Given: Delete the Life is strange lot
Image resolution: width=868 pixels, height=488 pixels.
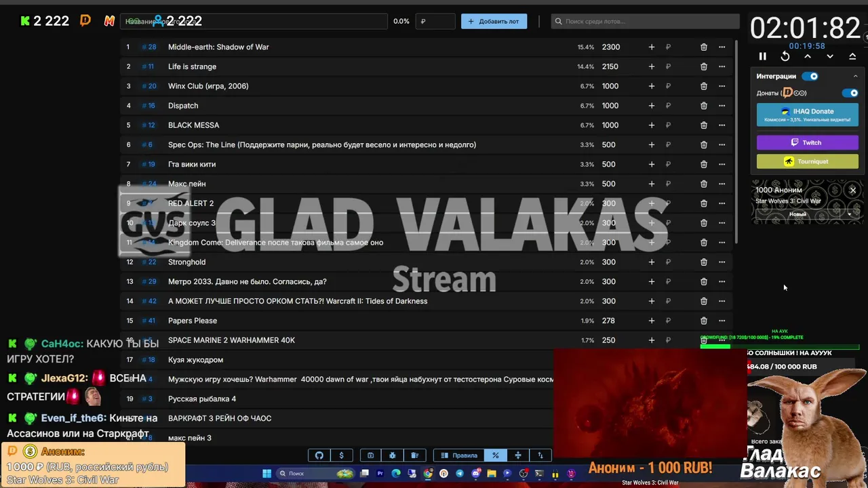Looking at the screenshot, I should (703, 66).
